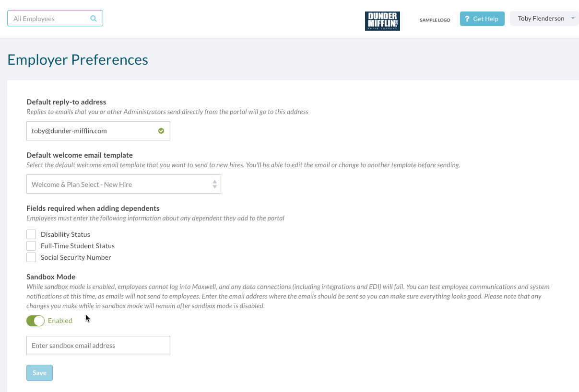Click the 'Fields required when adding dependents' label

93,208
